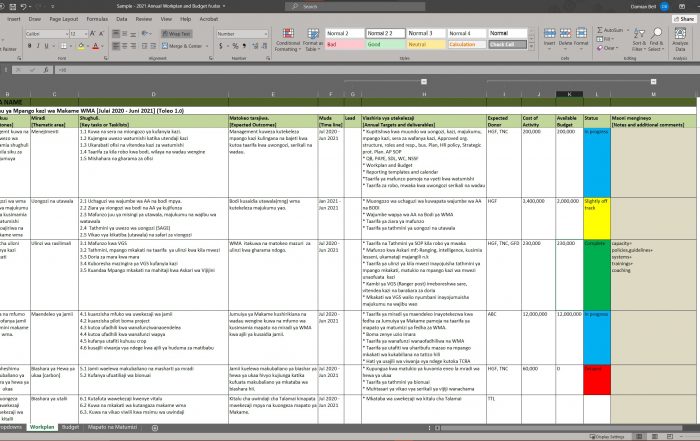The image size is (700, 441).
Task: Click the Format cells button
Action: 581,37
